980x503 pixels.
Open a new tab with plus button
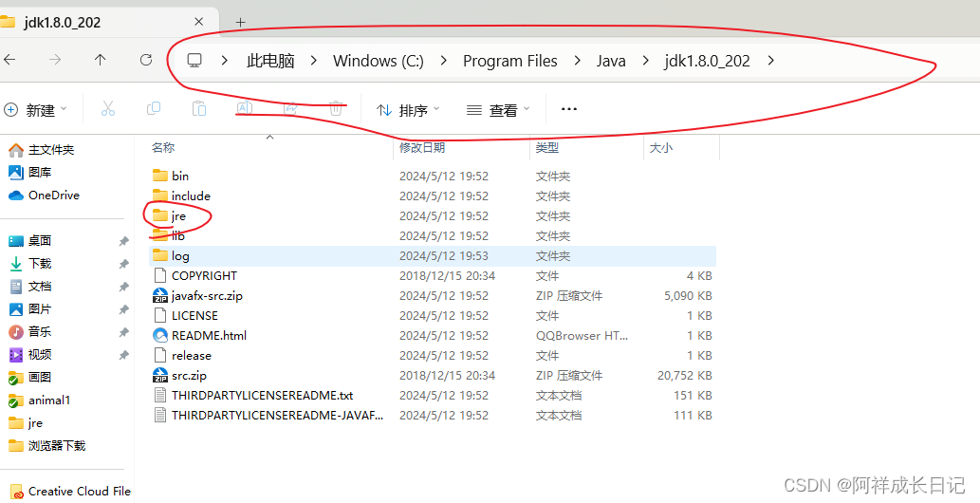coord(240,23)
